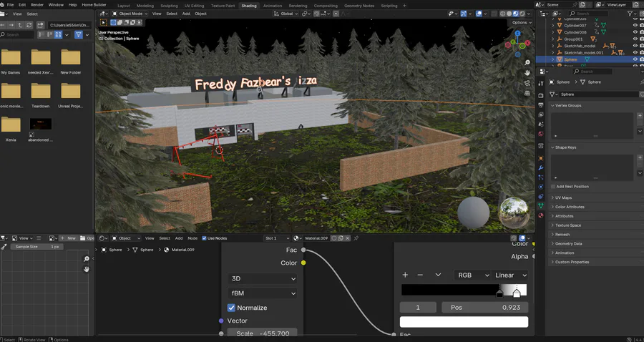
Task: Toggle viewport overlays display
Action: (479, 14)
